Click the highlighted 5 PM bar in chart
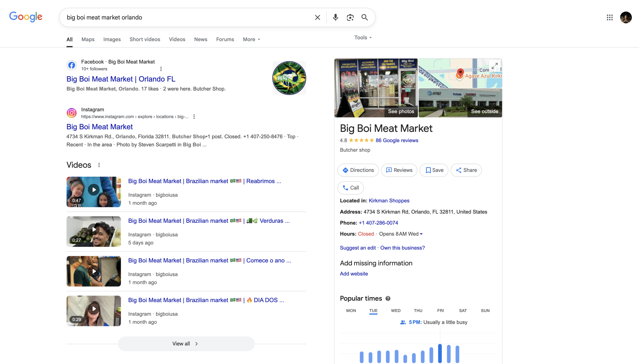This screenshot has height=364, width=639. pyautogui.click(x=440, y=354)
